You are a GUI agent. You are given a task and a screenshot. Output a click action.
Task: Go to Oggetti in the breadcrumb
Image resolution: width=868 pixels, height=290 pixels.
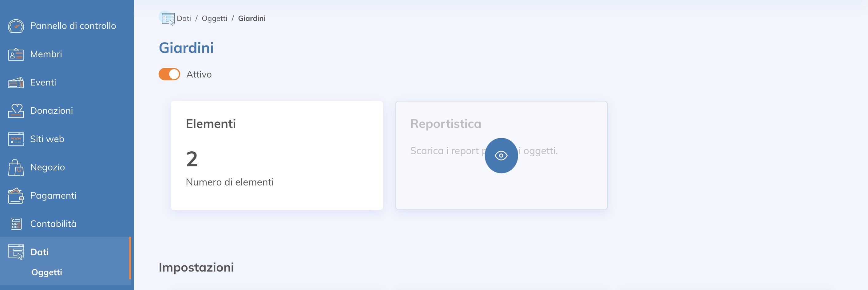(x=214, y=18)
